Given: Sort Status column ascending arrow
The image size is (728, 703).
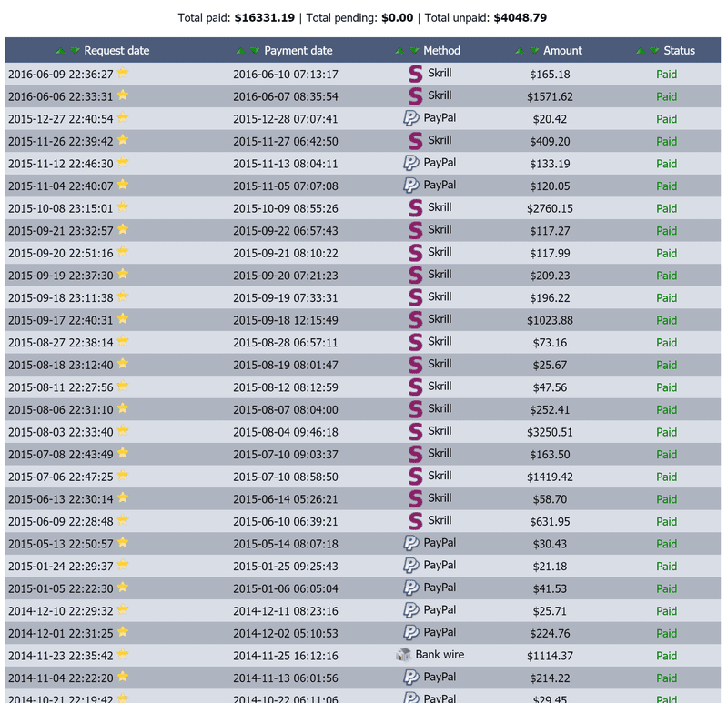Looking at the screenshot, I should point(641,51).
